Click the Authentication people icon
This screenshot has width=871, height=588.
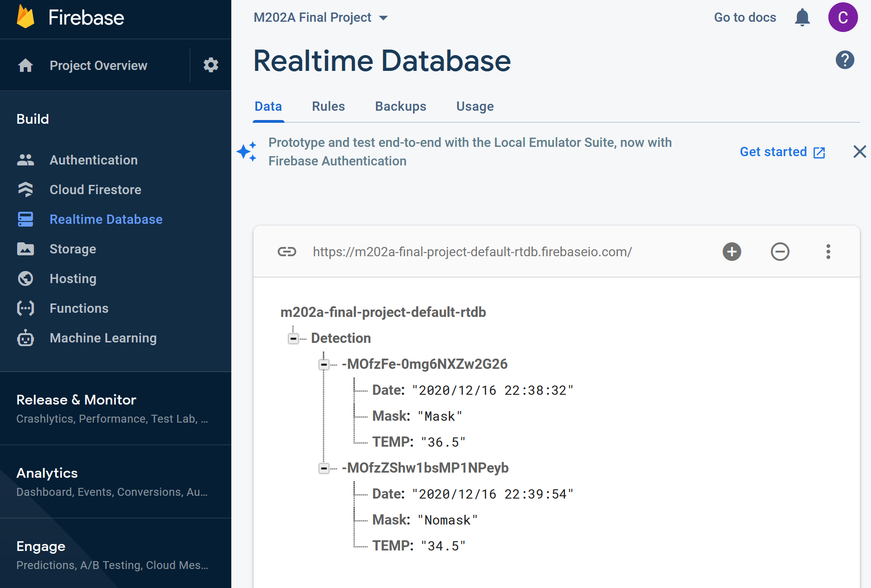25,160
